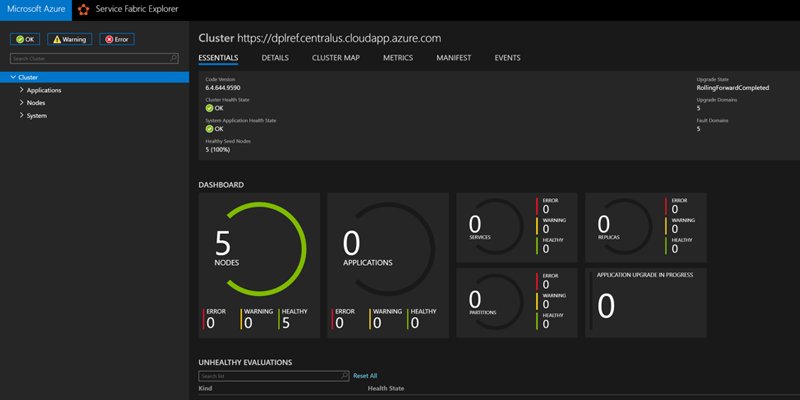Screen dimensions: 800x400
Task: Click the code version 6.4.644.9590
Action: tap(223, 88)
